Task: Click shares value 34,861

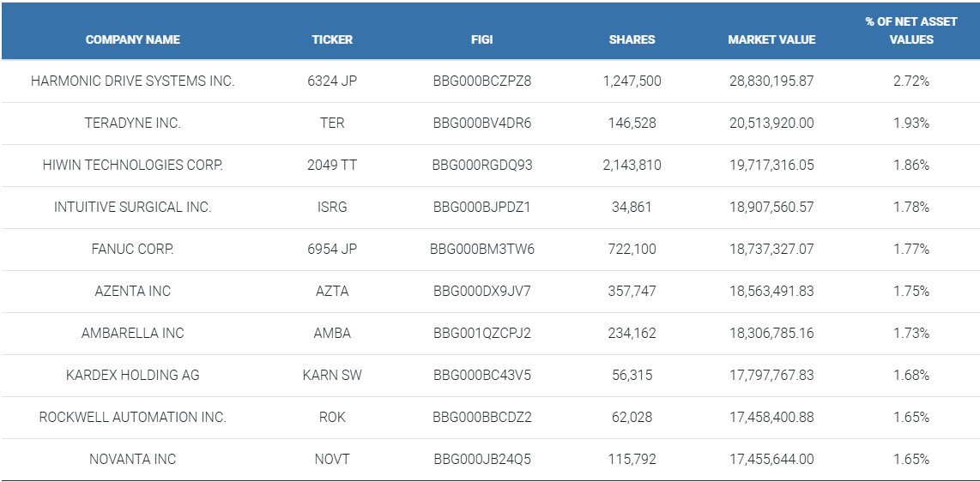Action: pos(632,207)
